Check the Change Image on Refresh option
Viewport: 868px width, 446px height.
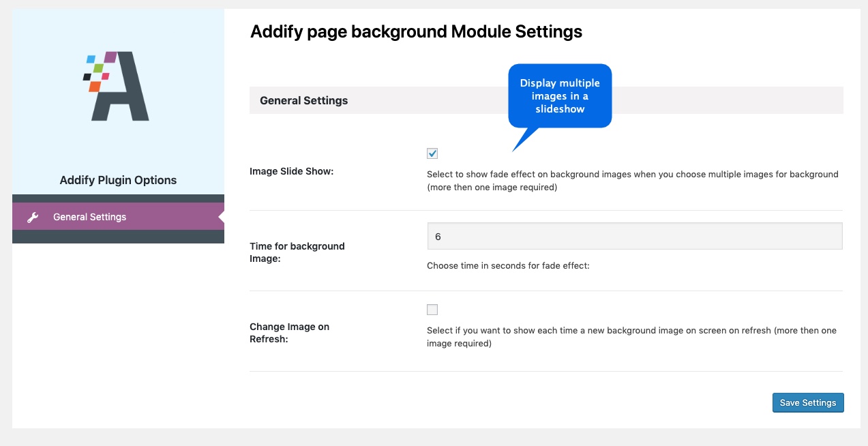[432, 309]
